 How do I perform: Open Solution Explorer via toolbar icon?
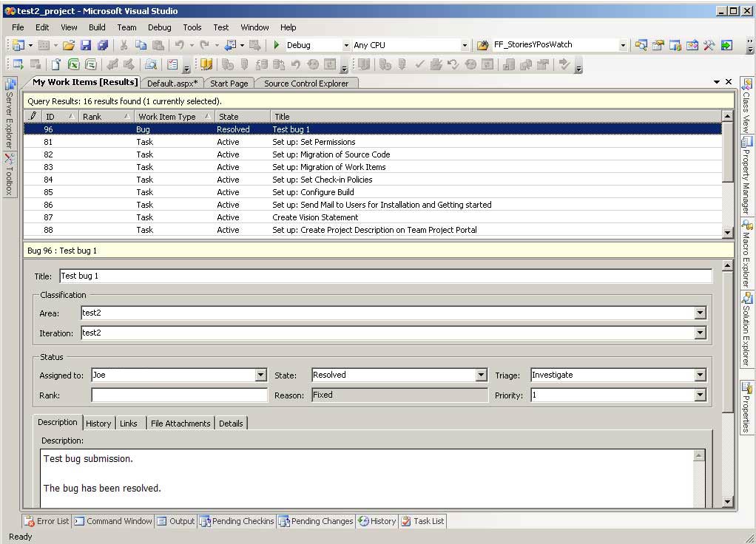click(641, 45)
